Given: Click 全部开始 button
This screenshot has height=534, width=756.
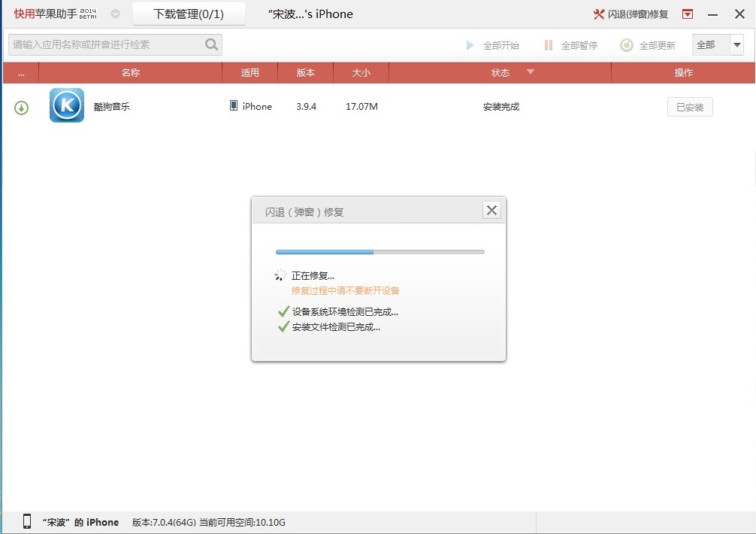Looking at the screenshot, I should pyautogui.click(x=492, y=45).
